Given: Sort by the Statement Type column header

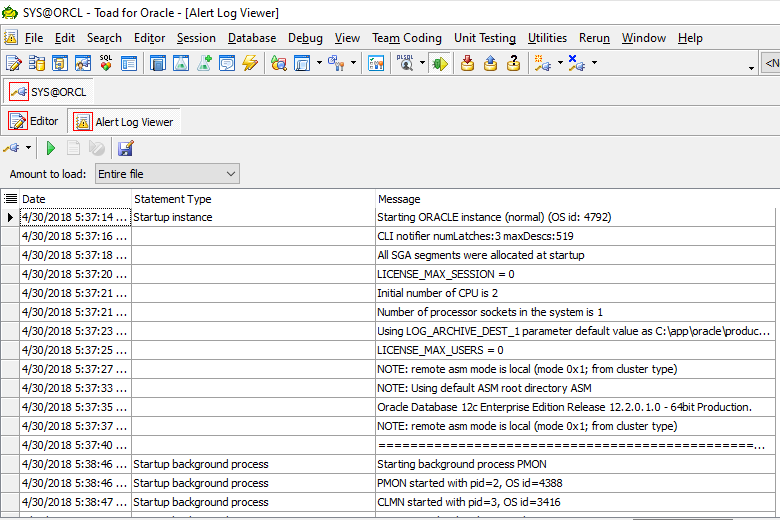Looking at the screenshot, I should (x=253, y=199).
